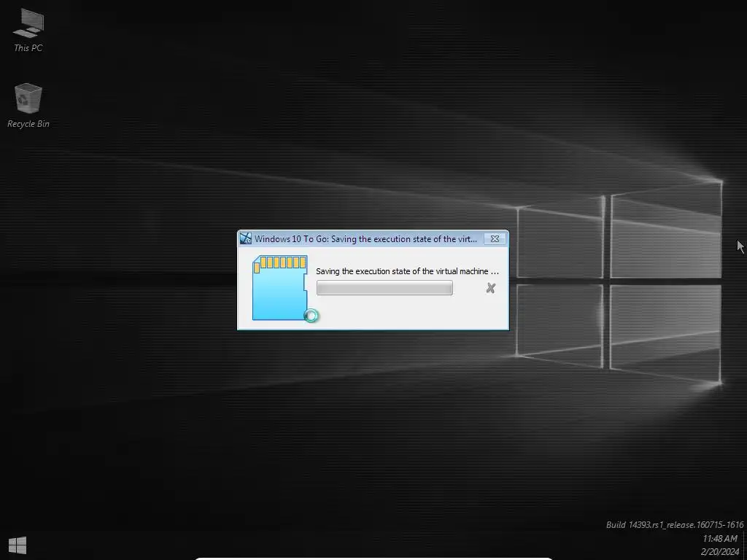
Task: Cancel the state-saving operation with the X
Action: (x=491, y=288)
